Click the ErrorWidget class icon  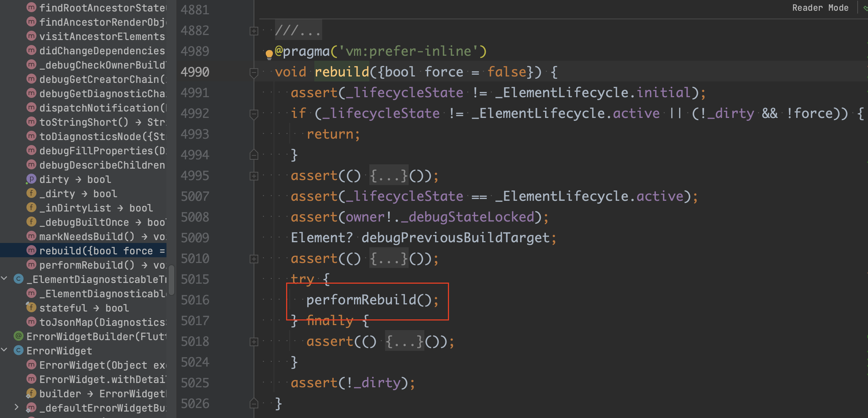coord(19,350)
